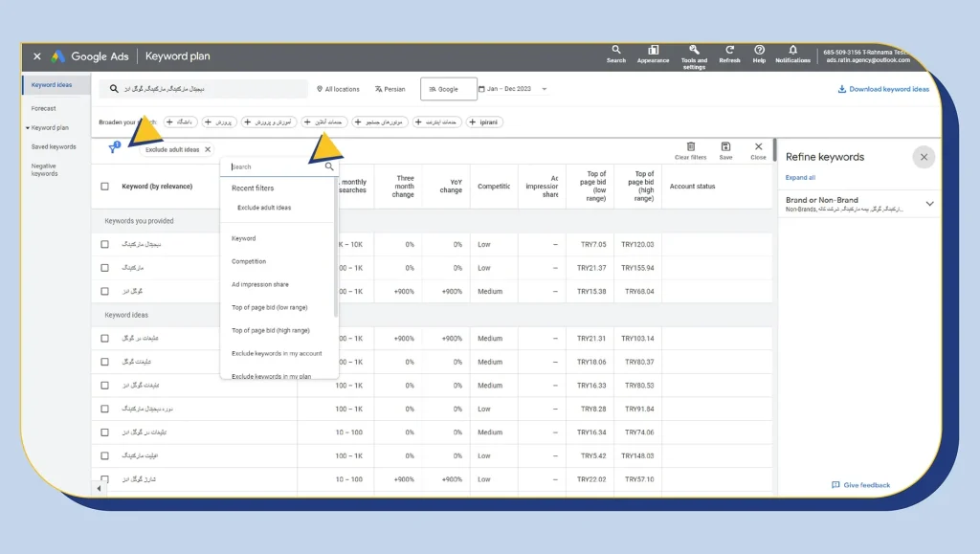980x554 pixels.
Task: Open Saved keywords in sidebar
Action: coord(54,146)
